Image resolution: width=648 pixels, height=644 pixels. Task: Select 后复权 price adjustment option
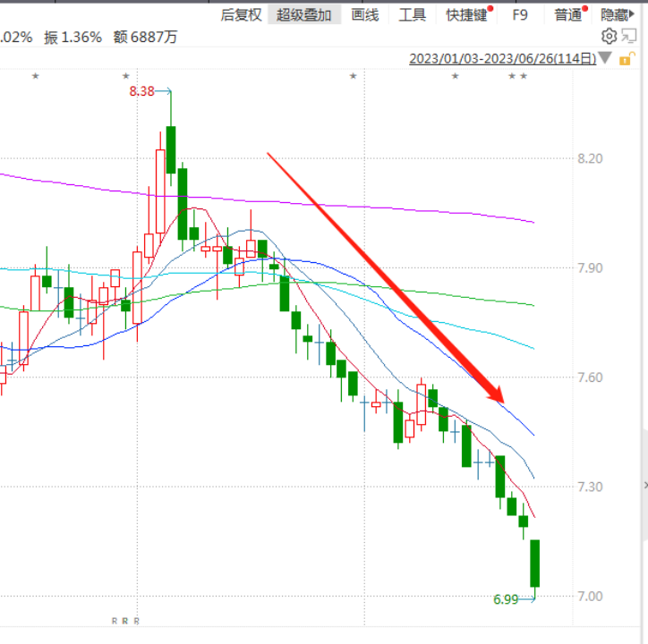point(241,15)
